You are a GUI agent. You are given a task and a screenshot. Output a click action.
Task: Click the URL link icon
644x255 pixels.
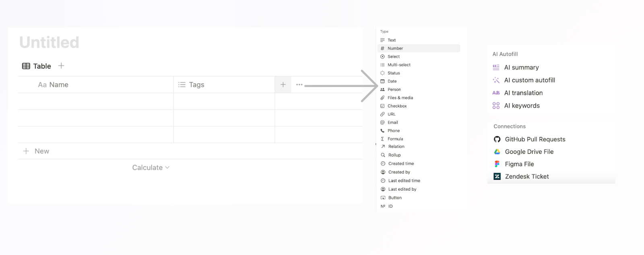(x=382, y=114)
